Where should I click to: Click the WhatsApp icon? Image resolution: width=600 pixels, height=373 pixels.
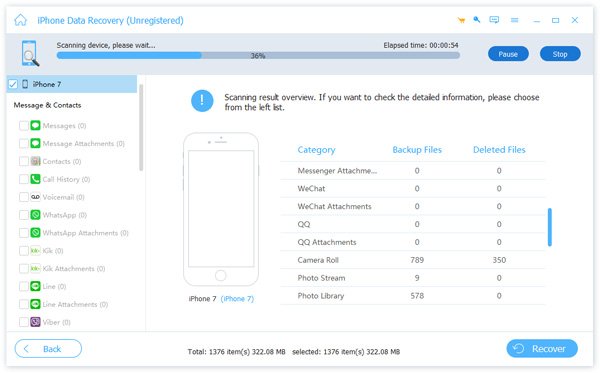point(36,215)
